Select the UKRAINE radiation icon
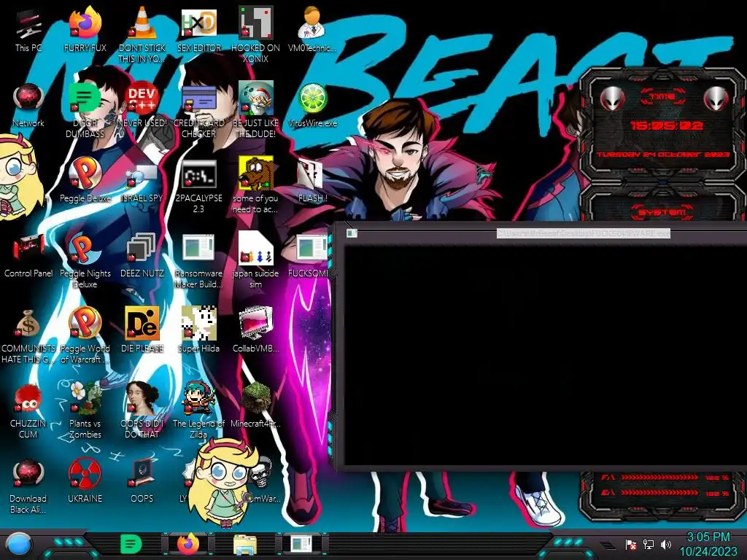The height and width of the screenshot is (560, 747). tap(85, 481)
